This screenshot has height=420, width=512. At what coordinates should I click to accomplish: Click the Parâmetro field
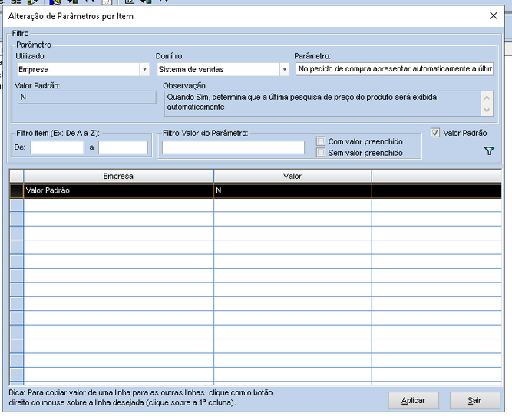(x=394, y=69)
